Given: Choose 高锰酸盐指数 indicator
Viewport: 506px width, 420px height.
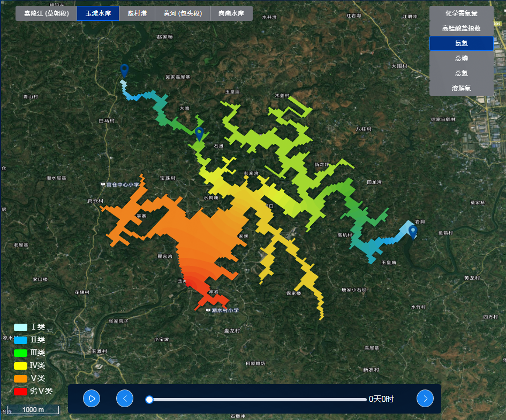Looking at the screenshot, I should [461, 28].
